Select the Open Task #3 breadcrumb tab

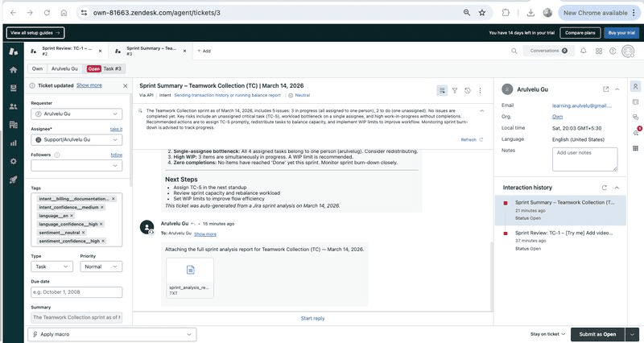105,68
